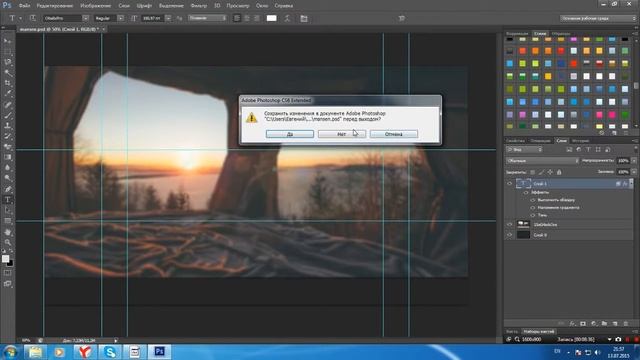This screenshot has height=360, width=640.
Task: Select the Blur tool
Action: point(8,168)
